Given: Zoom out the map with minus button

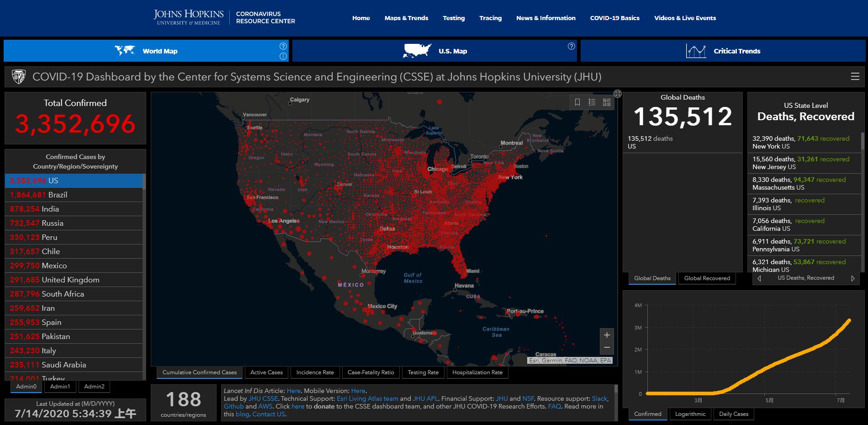Looking at the screenshot, I should click(x=607, y=348).
